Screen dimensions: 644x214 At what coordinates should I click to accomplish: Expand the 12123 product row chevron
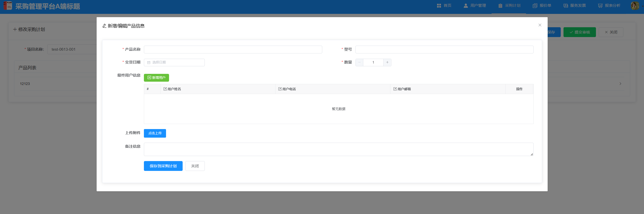click(x=620, y=84)
